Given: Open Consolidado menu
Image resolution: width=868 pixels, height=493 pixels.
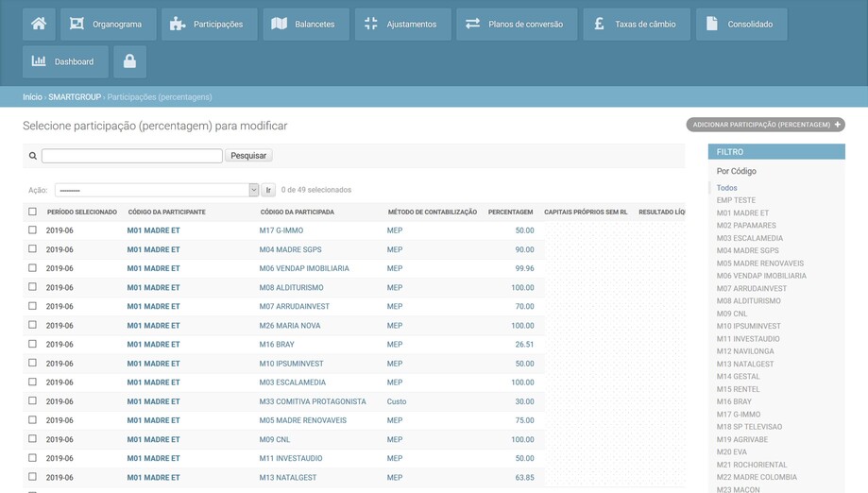Looking at the screenshot, I should coord(741,24).
